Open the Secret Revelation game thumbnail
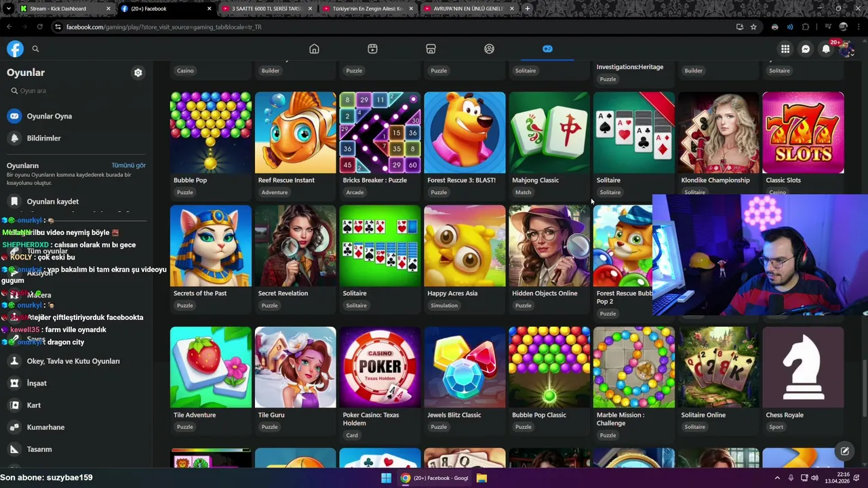The height and width of the screenshot is (488, 868). (296, 246)
